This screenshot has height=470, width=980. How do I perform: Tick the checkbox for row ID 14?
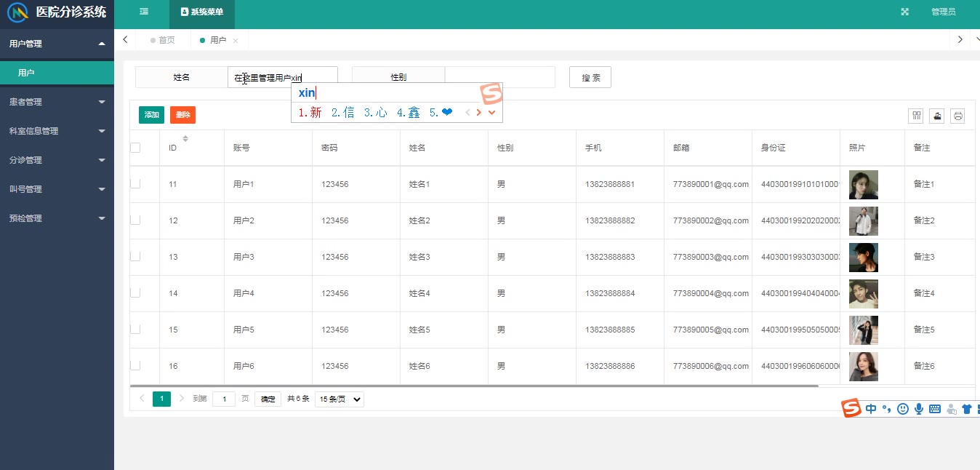[135, 293]
